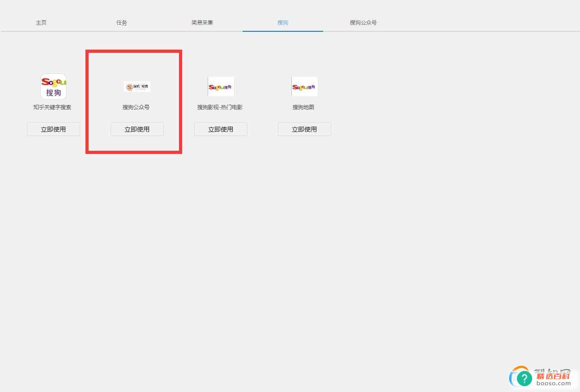Click the purple 搜狗 text inside the first icon

(53, 92)
